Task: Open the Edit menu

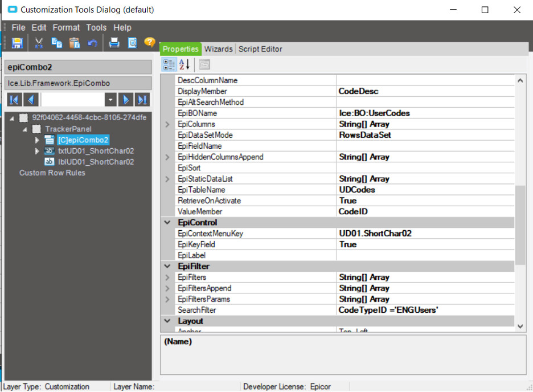Action: coord(39,27)
